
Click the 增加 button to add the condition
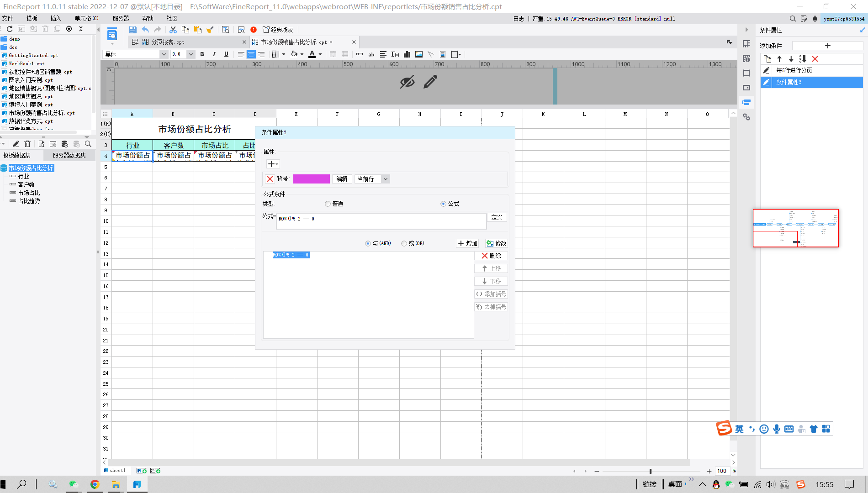tap(467, 243)
